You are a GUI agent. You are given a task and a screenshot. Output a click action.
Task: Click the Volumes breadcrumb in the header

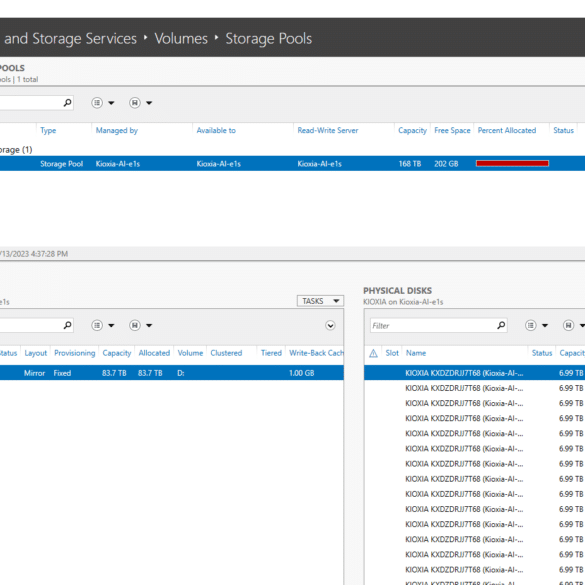click(x=181, y=38)
